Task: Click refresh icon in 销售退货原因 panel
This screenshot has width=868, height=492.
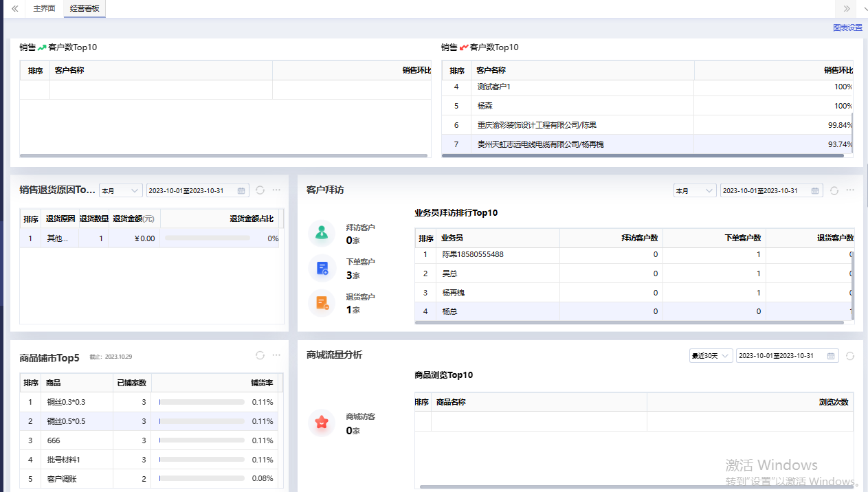Action: [260, 190]
